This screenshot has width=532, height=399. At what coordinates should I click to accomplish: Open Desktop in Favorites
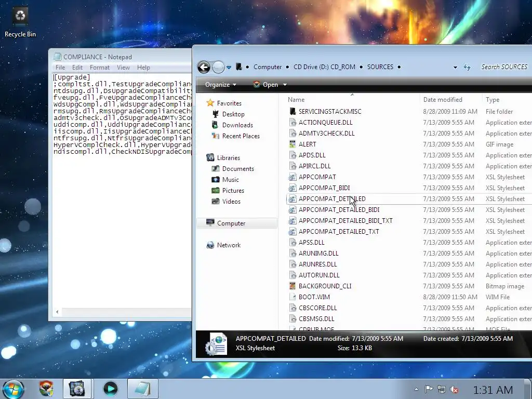(x=233, y=114)
